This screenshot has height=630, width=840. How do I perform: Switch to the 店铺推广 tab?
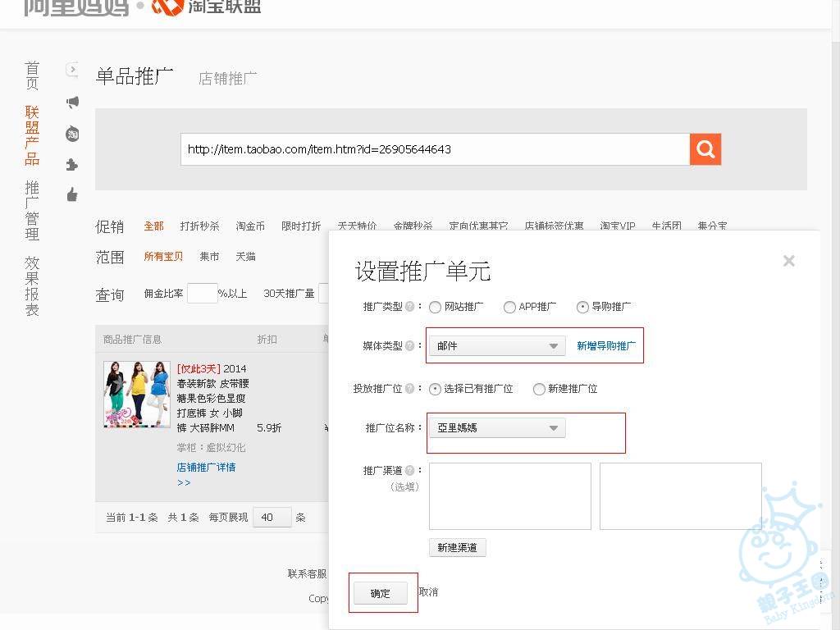point(228,78)
